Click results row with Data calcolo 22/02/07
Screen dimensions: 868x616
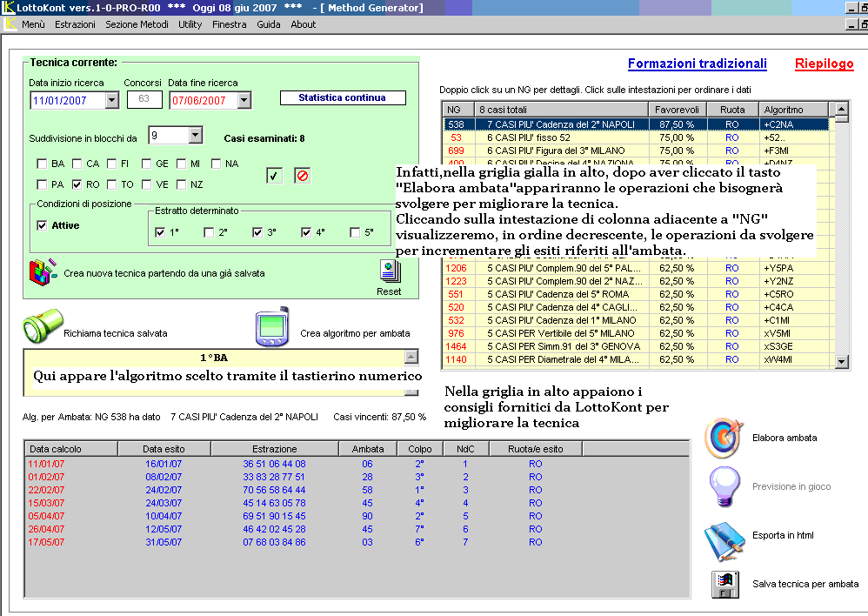click(x=357, y=490)
